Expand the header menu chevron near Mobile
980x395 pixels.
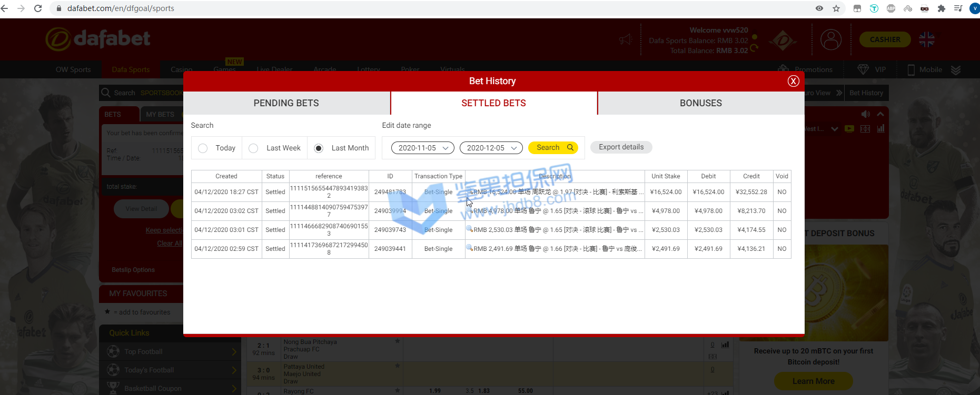coord(956,70)
